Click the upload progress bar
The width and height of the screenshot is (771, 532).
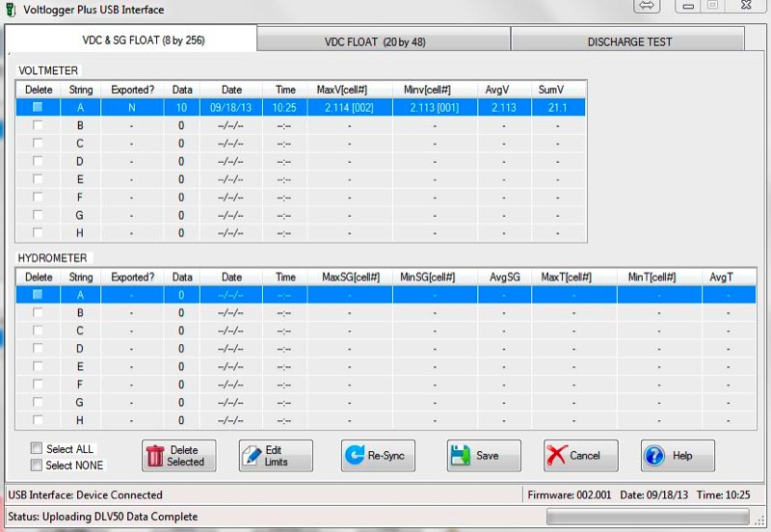click(x=647, y=517)
